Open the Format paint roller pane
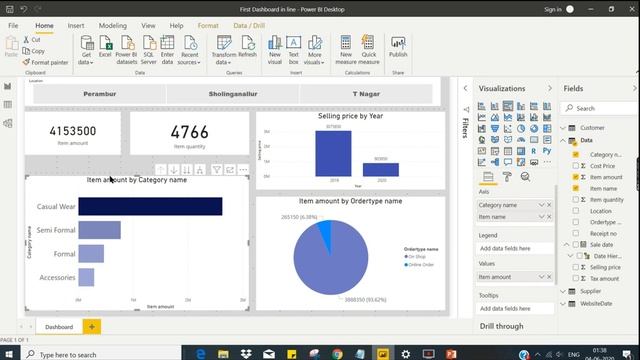This screenshot has width=640, height=360. point(507,177)
